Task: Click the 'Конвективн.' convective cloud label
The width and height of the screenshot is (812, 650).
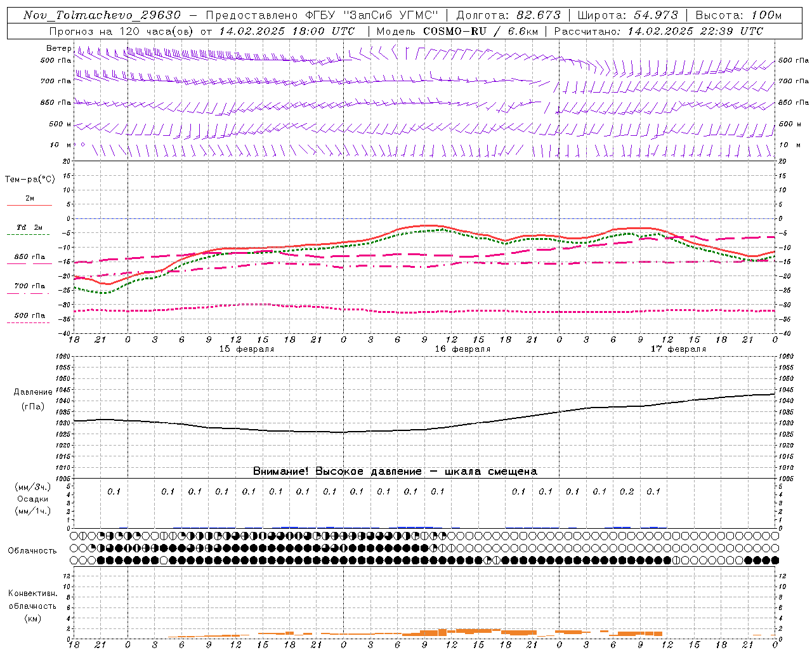Action: [x=32, y=594]
